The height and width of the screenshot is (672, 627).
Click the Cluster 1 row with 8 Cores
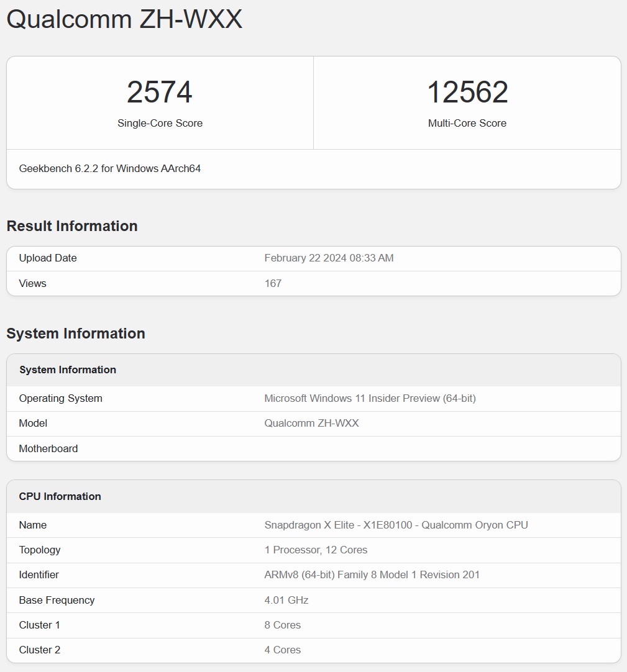point(282,625)
